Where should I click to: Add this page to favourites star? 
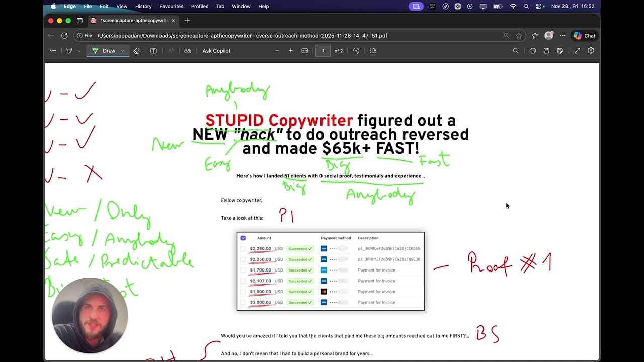(519, 36)
